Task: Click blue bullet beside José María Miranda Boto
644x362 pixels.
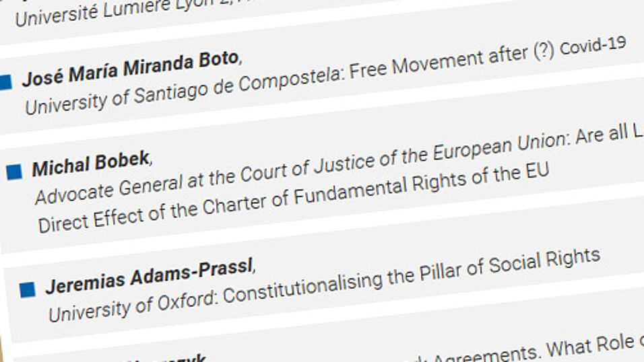Action: point(6,81)
